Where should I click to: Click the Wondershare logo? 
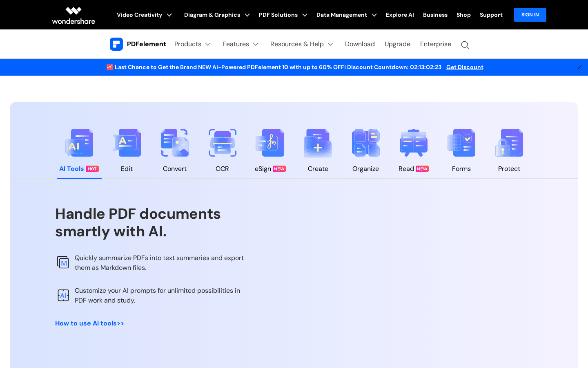73,15
